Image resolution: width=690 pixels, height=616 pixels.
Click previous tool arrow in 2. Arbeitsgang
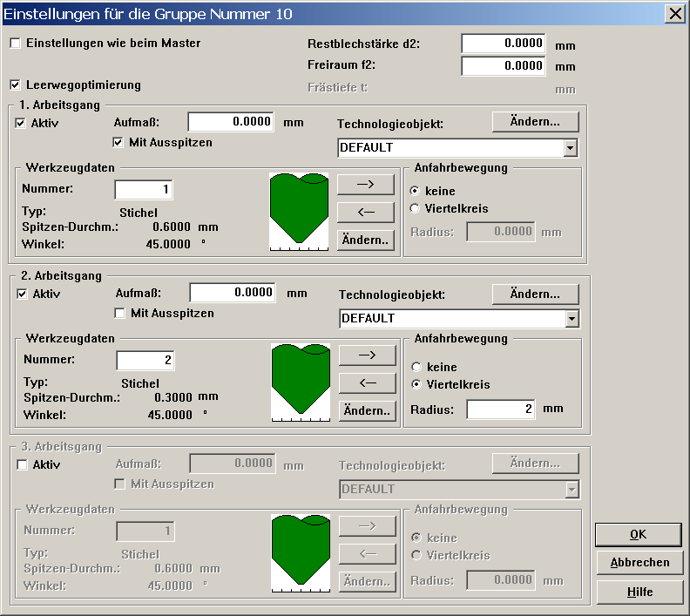(x=367, y=382)
